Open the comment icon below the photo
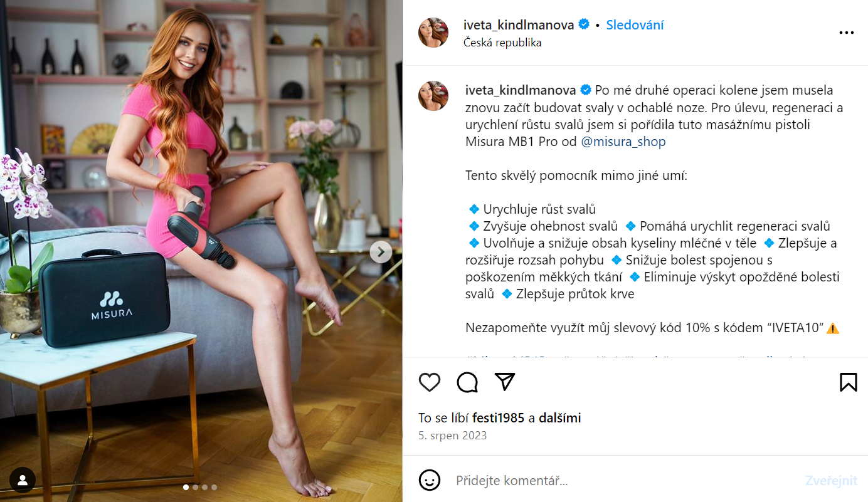 tap(467, 382)
